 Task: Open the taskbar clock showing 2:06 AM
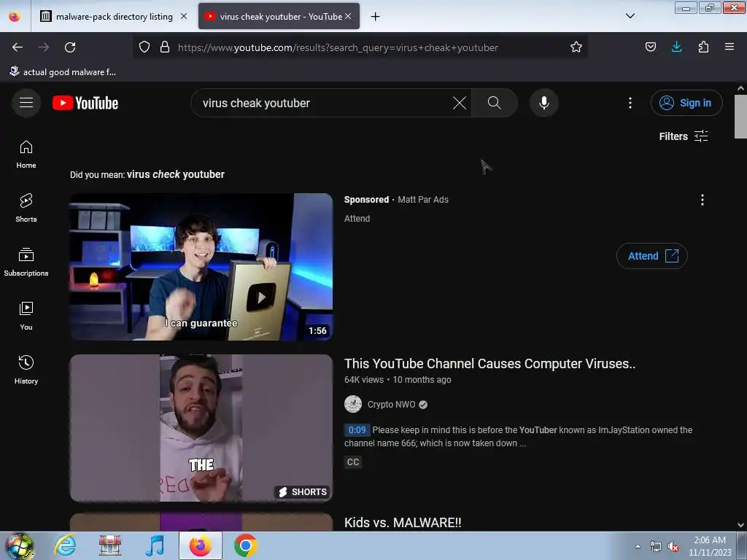(x=710, y=546)
